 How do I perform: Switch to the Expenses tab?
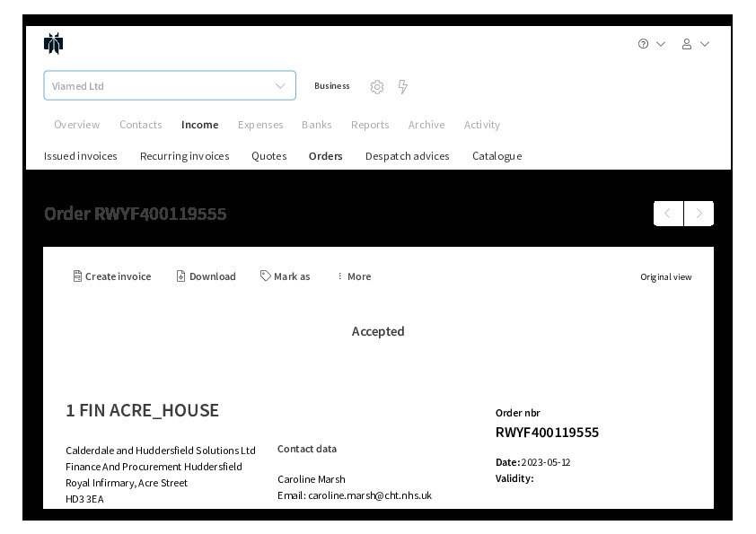click(x=260, y=125)
